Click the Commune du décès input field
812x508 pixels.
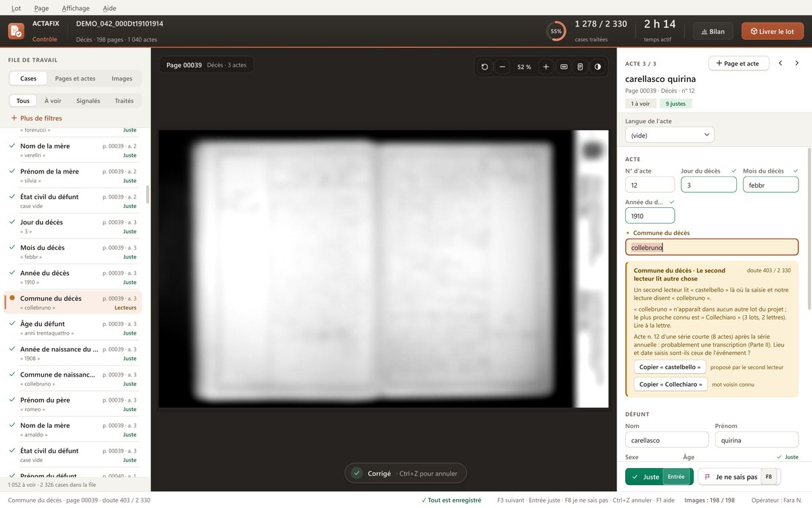coord(712,247)
